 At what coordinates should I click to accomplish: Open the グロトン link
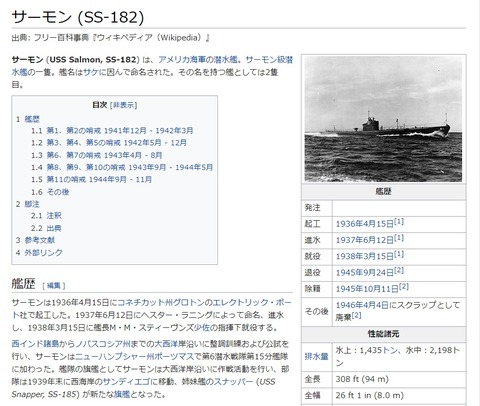(x=189, y=303)
